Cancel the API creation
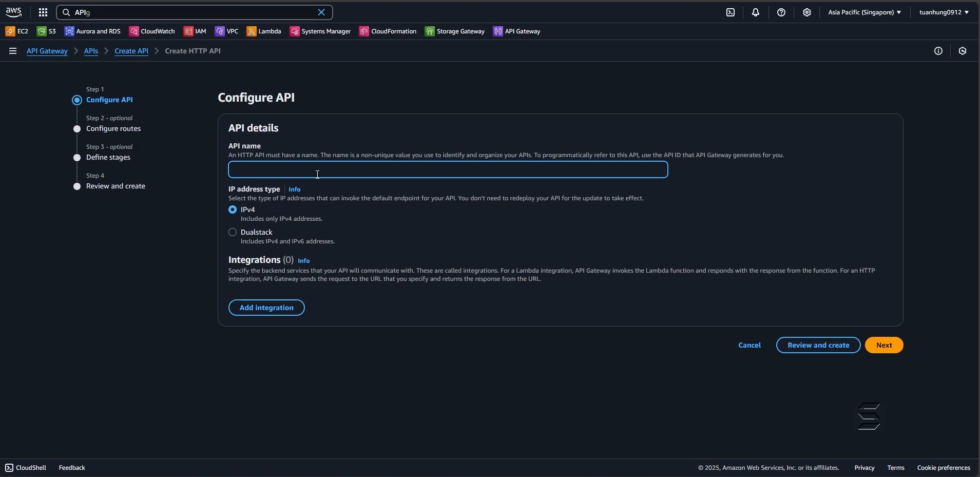Image resolution: width=980 pixels, height=477 pixels. [x=750, y=345]
